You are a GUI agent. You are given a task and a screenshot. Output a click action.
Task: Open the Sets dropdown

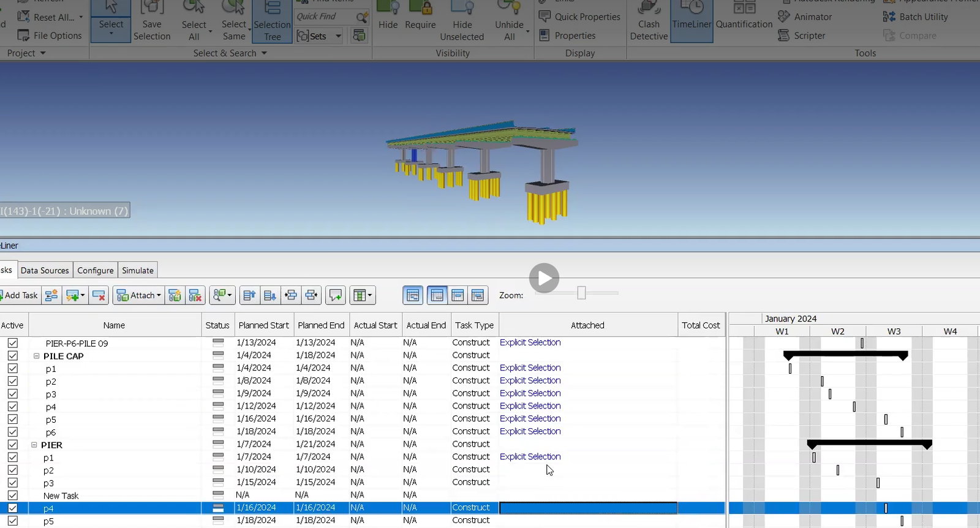tap(338, 36)
